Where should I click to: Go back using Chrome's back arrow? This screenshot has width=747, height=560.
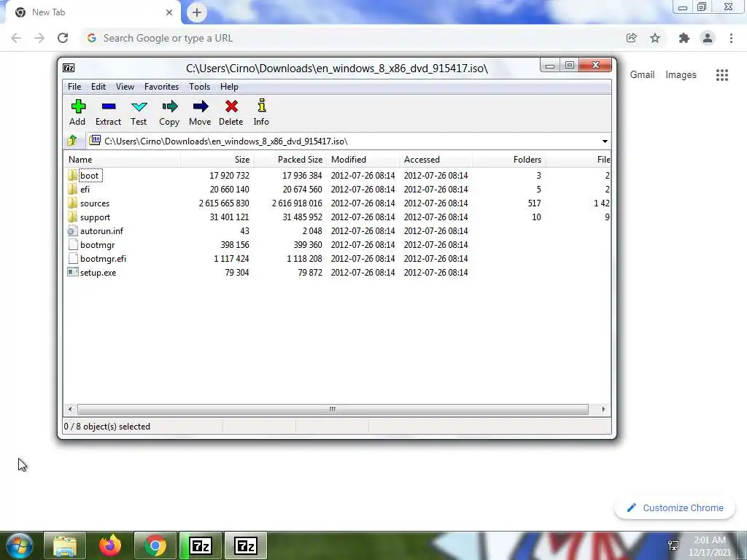point(16,38)
